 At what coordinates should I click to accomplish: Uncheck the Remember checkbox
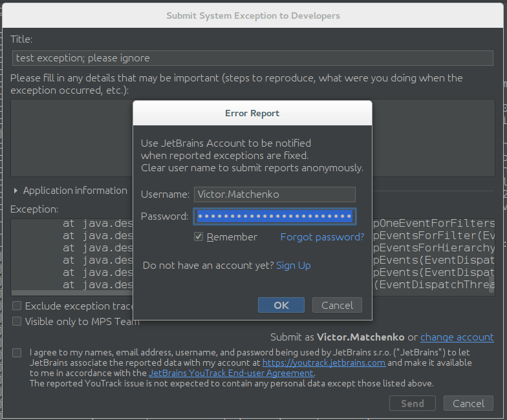(x=199, y=237)
